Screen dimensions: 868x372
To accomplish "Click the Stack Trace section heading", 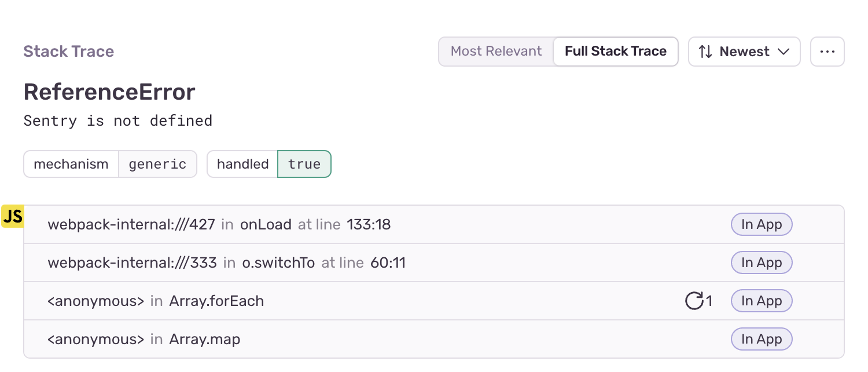I will [x=69, y=52].
